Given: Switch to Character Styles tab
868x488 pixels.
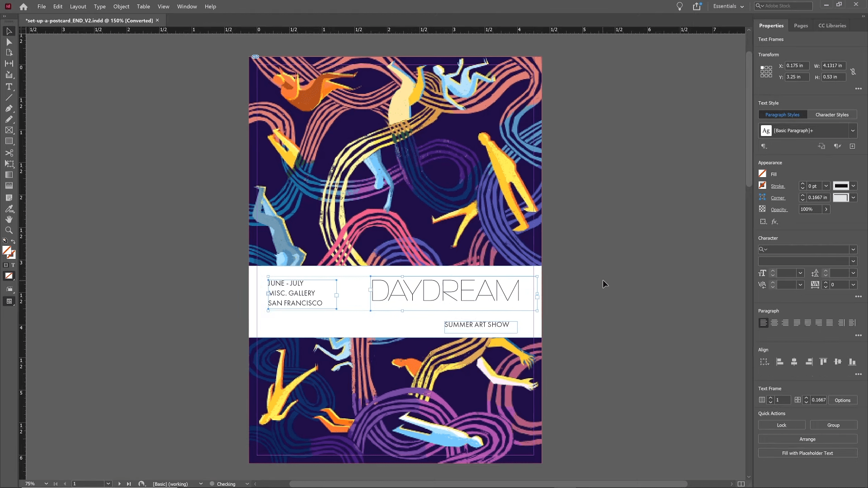Looking at the screenshot, I should 832,114.
